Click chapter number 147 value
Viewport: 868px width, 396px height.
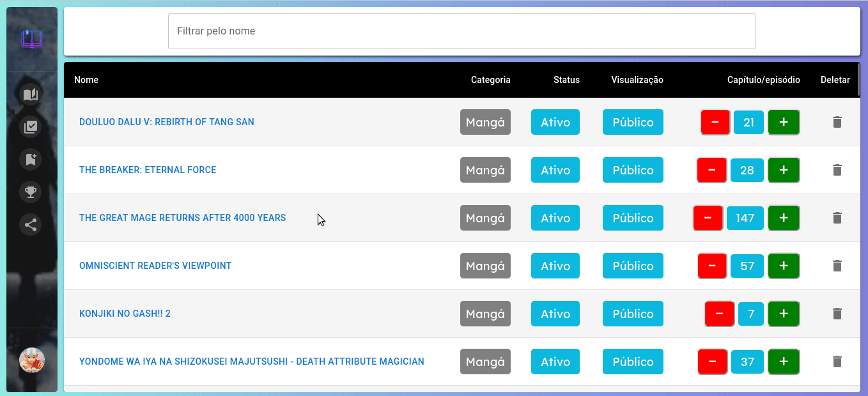click(x=745, y=218)
